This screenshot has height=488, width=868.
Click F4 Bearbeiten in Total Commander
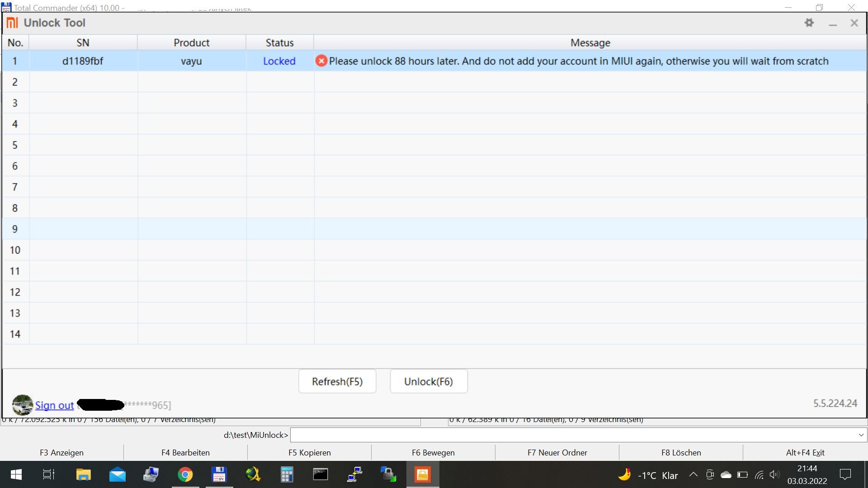point(185,452)
